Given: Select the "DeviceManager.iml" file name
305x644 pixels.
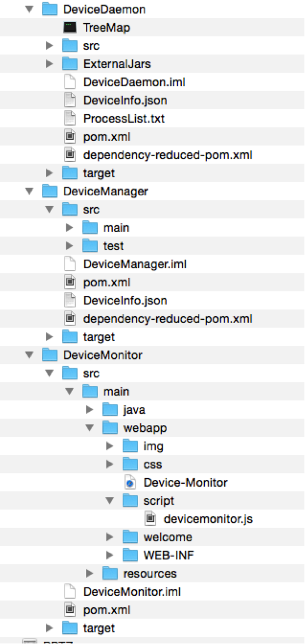Looking at the screenshot, I should click(135, 264).
